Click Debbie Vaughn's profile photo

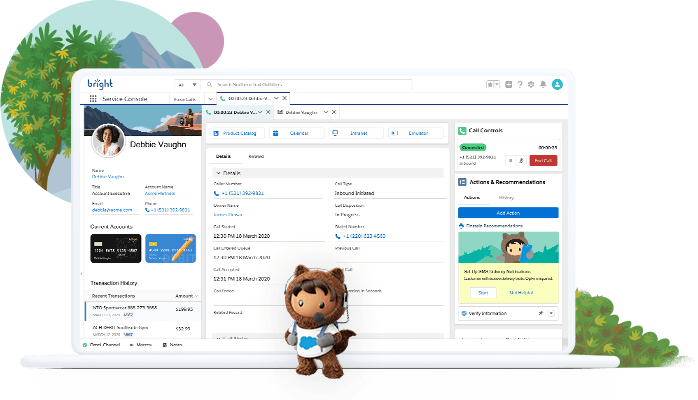pos(108,140)
